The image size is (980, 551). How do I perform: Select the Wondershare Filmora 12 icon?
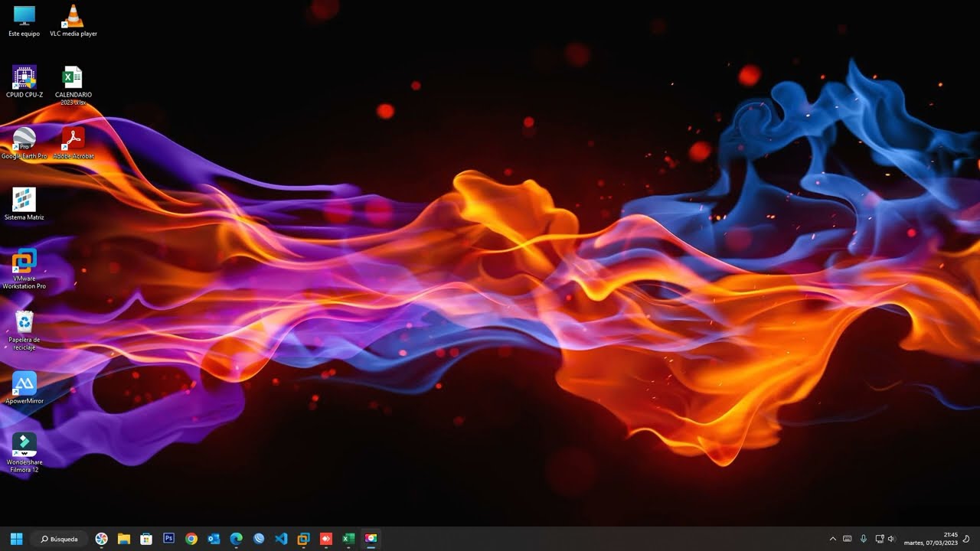[24, 453]
